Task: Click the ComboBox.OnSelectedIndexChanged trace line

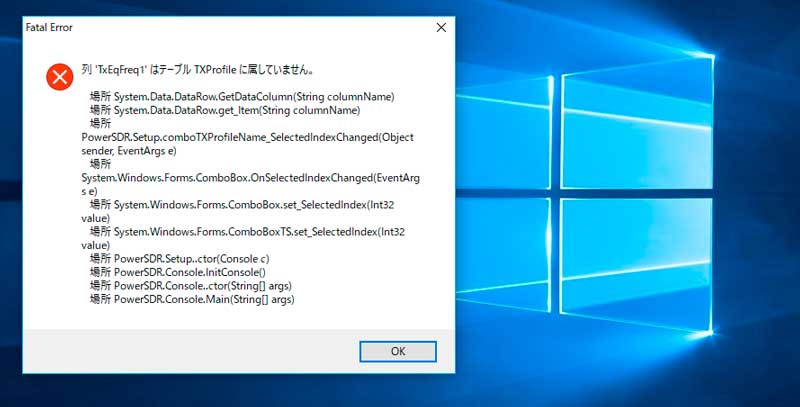Action: click(250, 177)
